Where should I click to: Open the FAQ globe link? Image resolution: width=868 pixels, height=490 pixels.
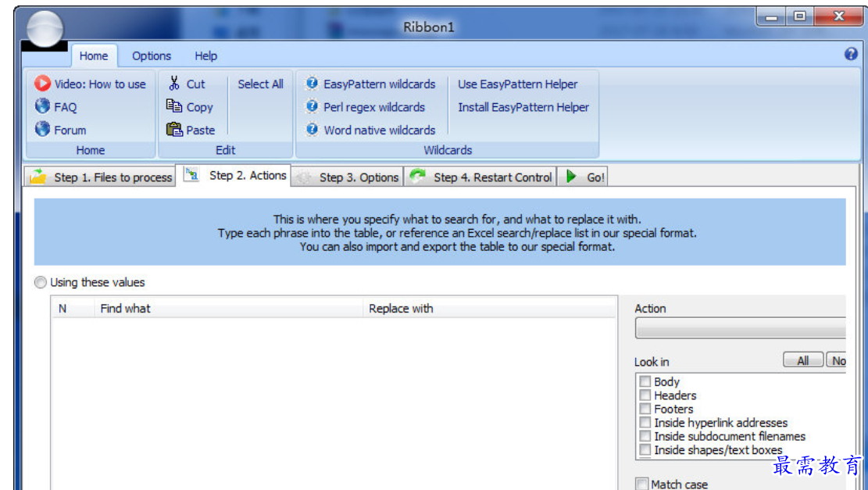[x=56, y=106]
